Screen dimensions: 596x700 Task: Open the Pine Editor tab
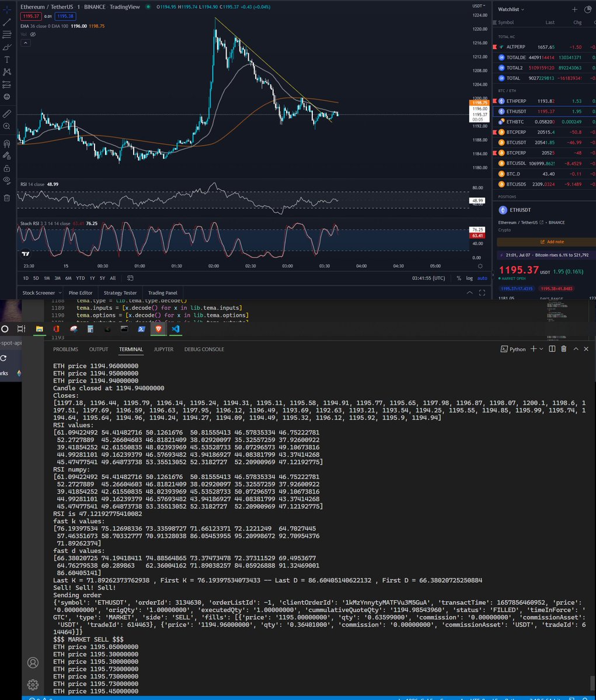coord(81,293)
